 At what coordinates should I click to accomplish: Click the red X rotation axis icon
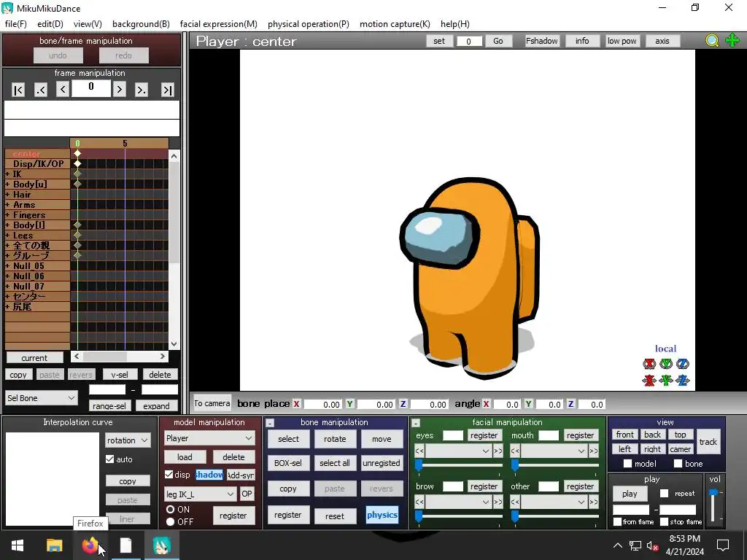(649, 364)
